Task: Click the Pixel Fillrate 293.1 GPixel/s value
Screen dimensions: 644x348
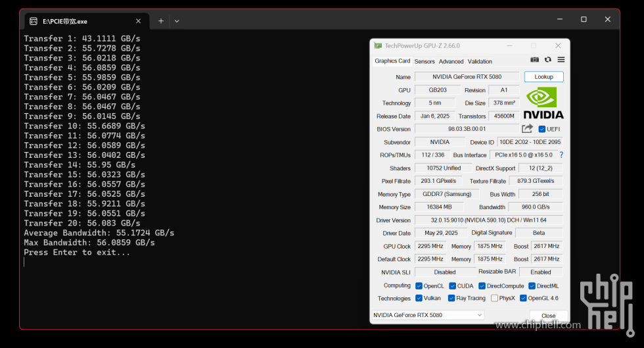Action: 438,181
